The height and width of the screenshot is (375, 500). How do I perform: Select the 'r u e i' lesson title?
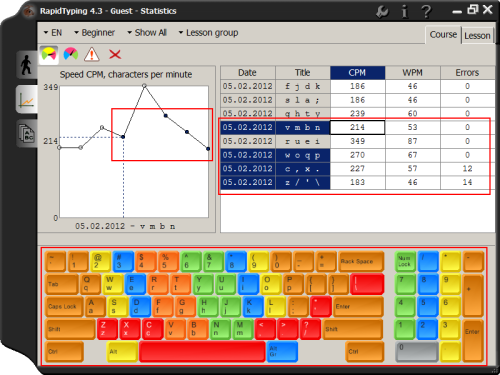tap(303, 141)
